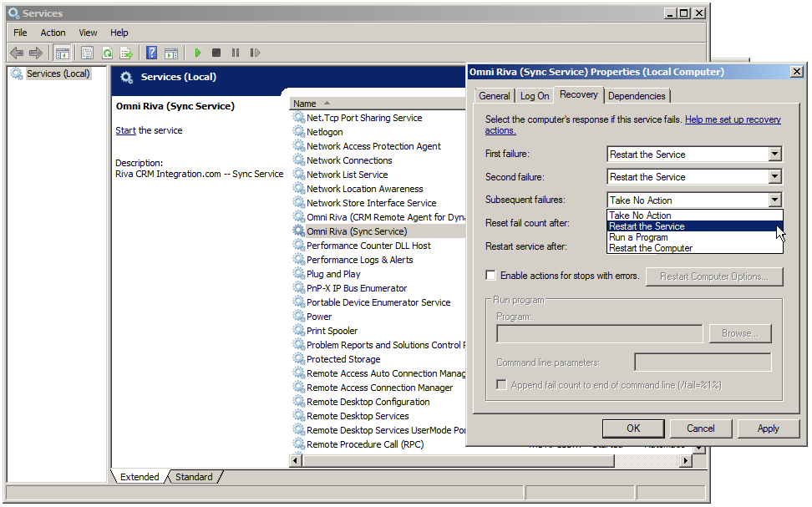812x507 pixels.
Task: Select Portable Device Enumerator Service row
Action: [378, 302]
